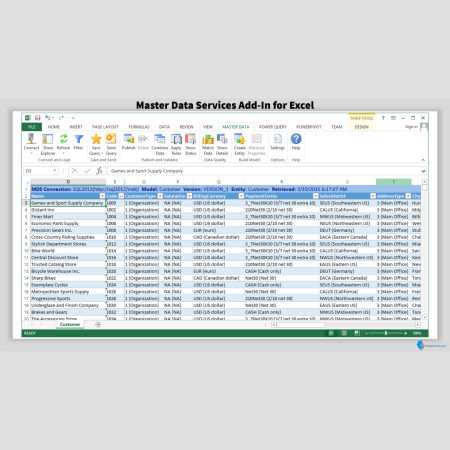Click the zoom slider handle

[x=386, y=333]
